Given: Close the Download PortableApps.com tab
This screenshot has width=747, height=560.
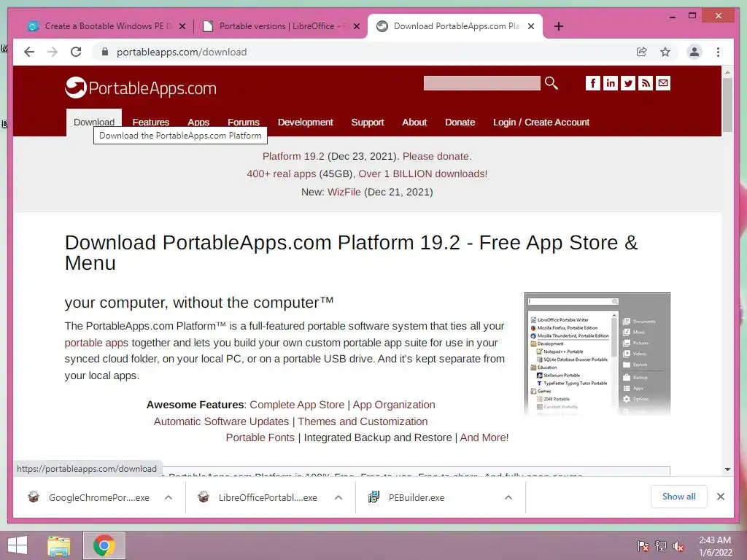Looking at the screenshot, I should 531,26.
